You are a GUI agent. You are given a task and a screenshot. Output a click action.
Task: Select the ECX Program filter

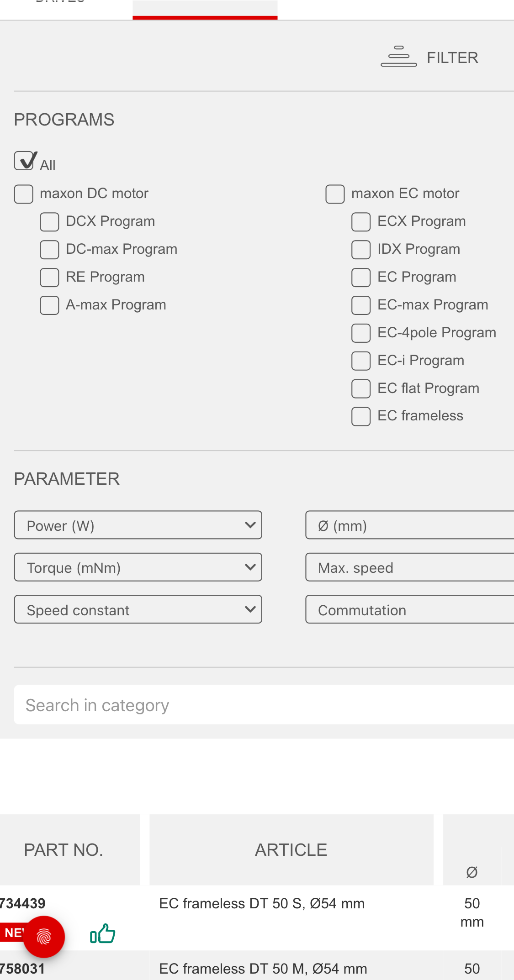click(361, 222)
